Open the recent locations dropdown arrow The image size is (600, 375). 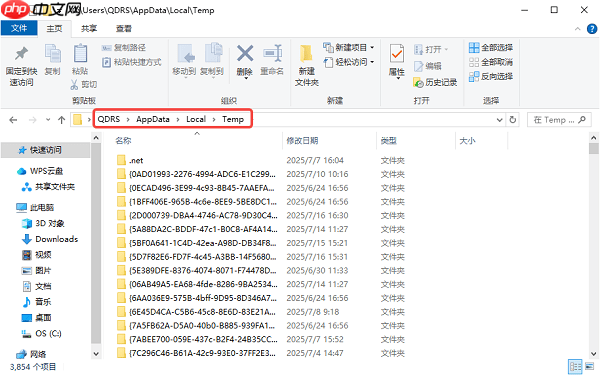point(48,120)
